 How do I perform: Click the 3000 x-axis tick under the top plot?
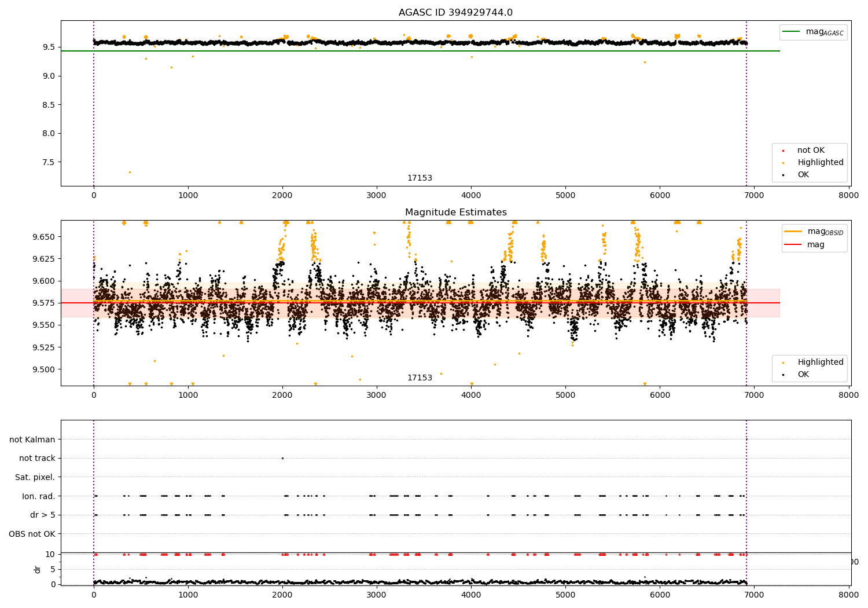tap(377, 196)
